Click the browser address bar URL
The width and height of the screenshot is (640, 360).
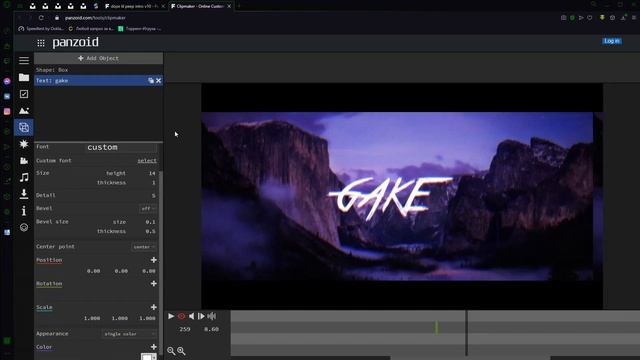coord(95,18)
